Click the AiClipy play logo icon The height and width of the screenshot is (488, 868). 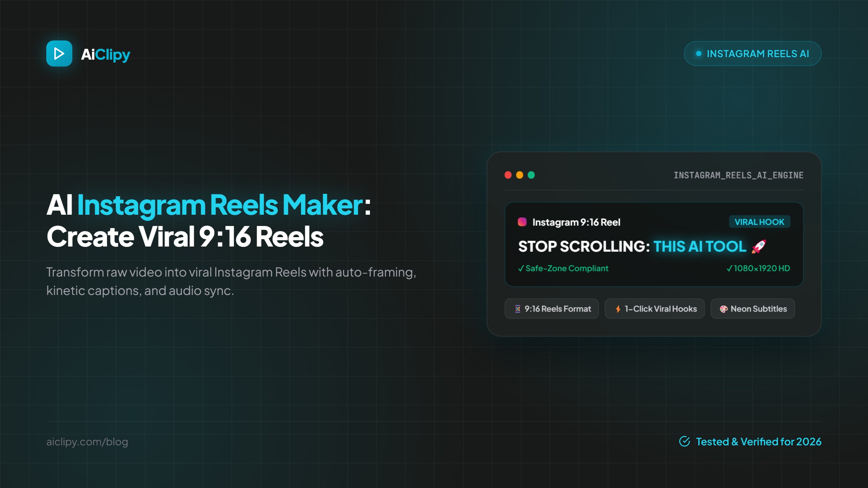tap(59, 53)
